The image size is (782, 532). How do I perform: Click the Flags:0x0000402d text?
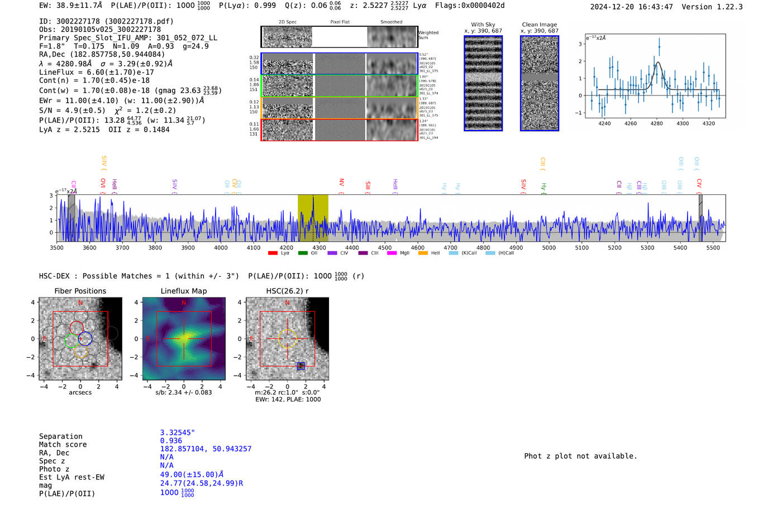(470, 6)
